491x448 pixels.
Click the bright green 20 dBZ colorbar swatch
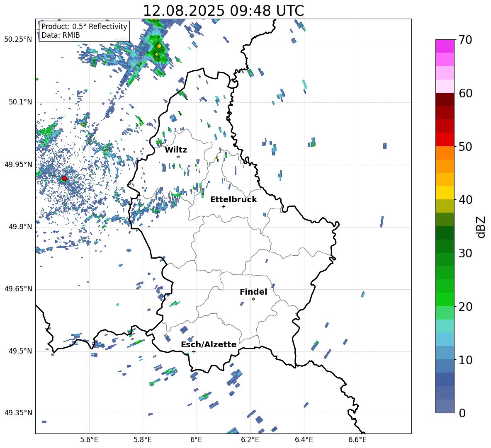point(445,299)
